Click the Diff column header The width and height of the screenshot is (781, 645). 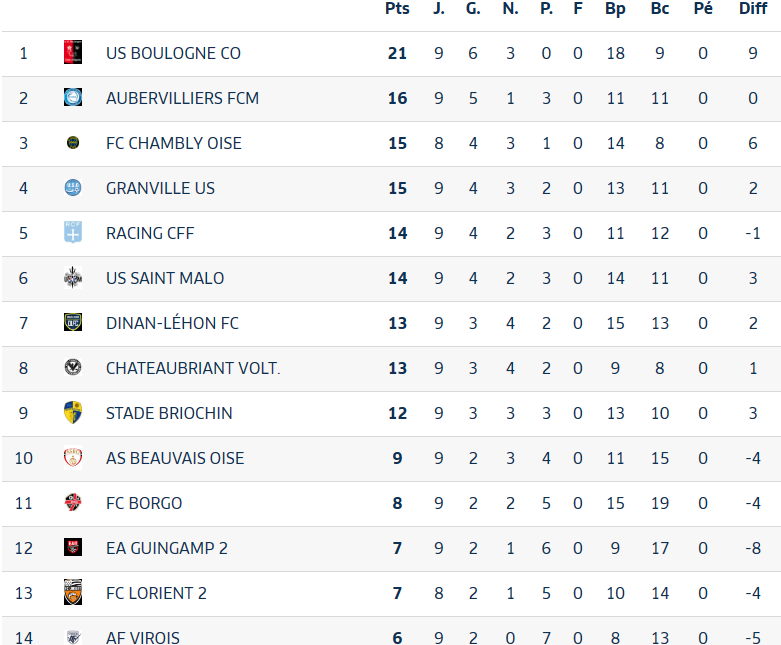753,9
